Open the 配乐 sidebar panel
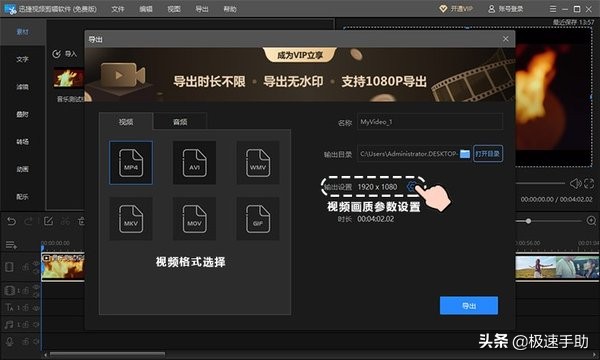 pyautogui.click(x=23, y=197)
